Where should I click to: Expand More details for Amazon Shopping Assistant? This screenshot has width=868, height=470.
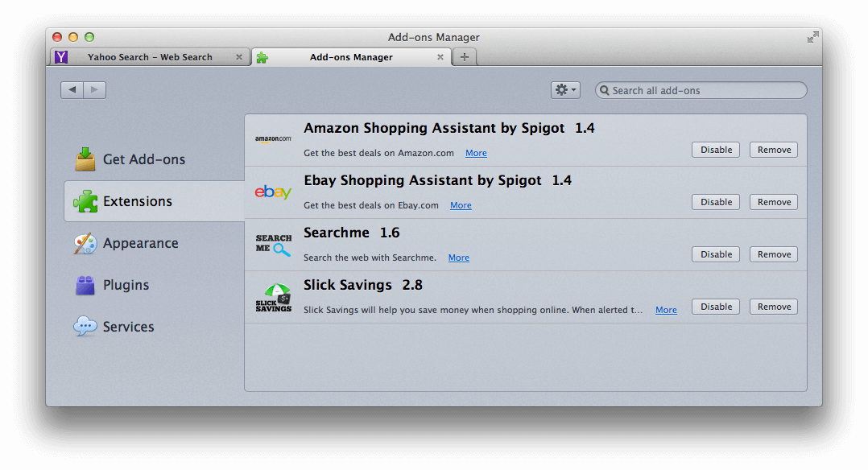(476, 153)
